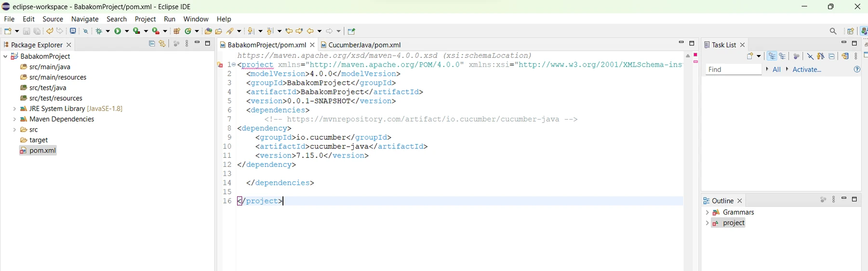Click the Open Type icon

(x=208, y=31)
